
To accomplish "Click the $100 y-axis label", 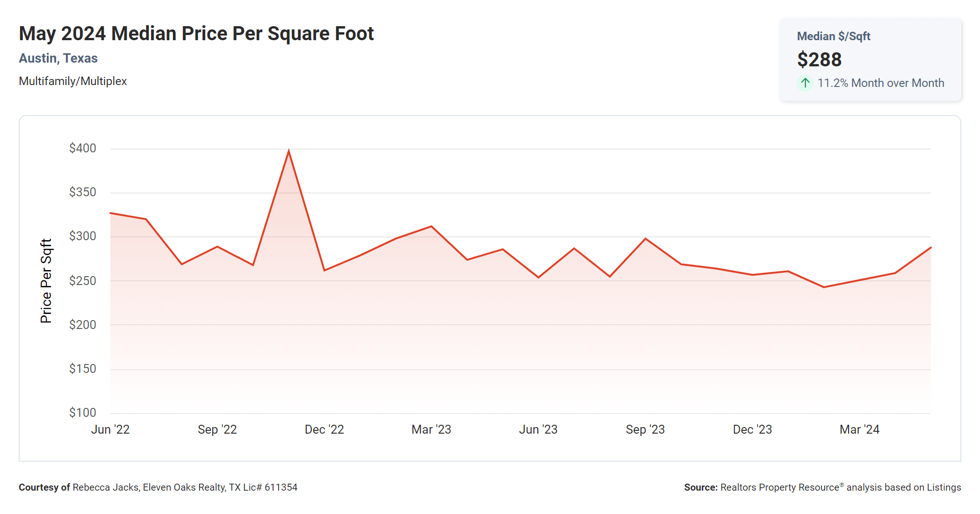I will coord(83,413).
